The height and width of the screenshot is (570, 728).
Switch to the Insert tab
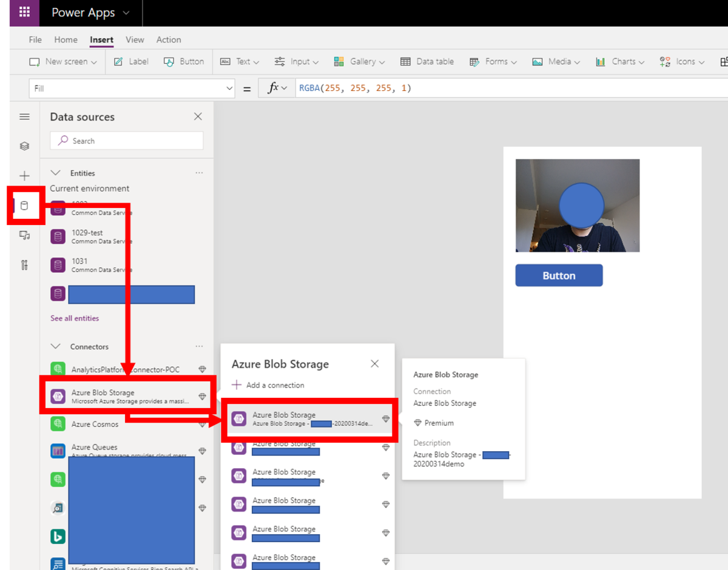(101, 40)
